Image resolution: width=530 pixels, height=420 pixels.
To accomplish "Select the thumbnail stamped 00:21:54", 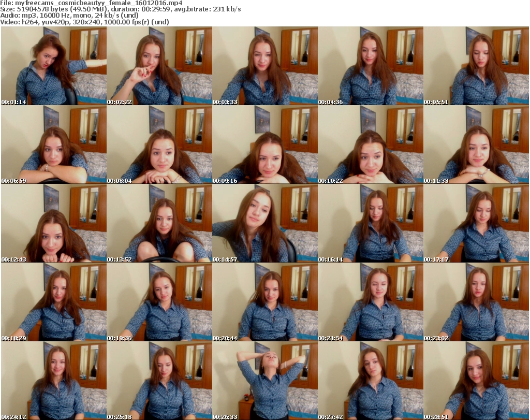I will [x=371, y=302].
